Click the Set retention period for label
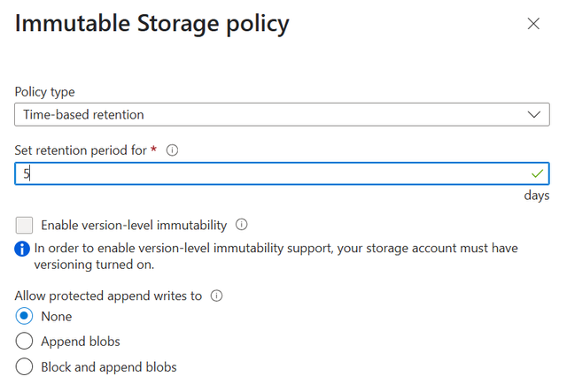Viewport: 567px width, 392px height. pos(81,150)
